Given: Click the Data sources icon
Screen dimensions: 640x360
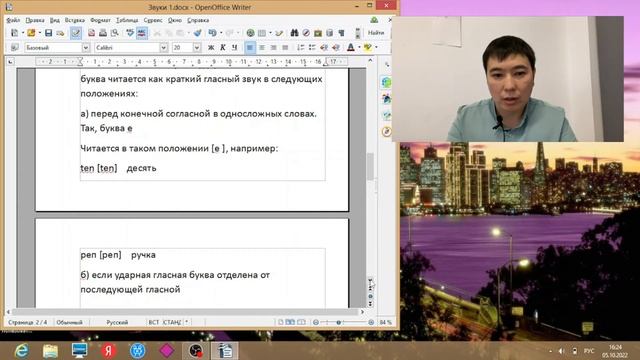Looking at the screenshot, I should (329, 33).
